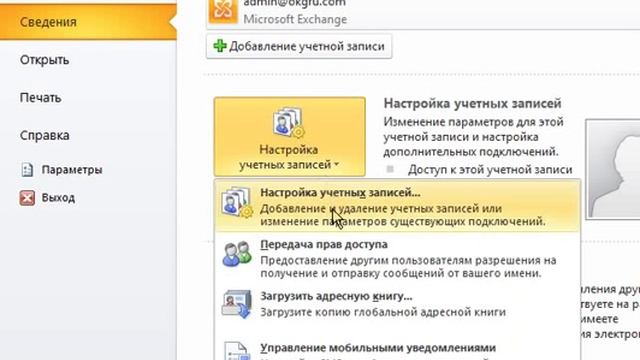Viewport: 640px width, 360px height.
Task: Select Передача прав доступа entry
Action: [x=397, y=258]
